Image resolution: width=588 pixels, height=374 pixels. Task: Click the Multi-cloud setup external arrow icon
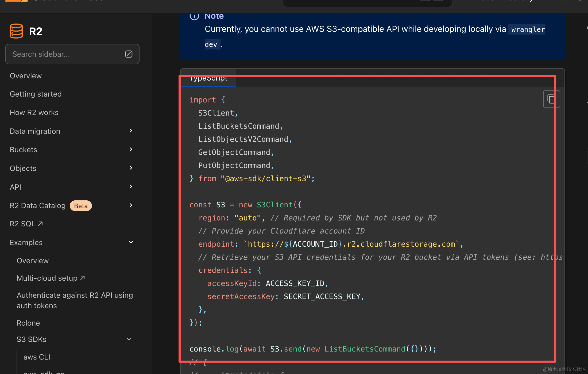pos(83,278)
